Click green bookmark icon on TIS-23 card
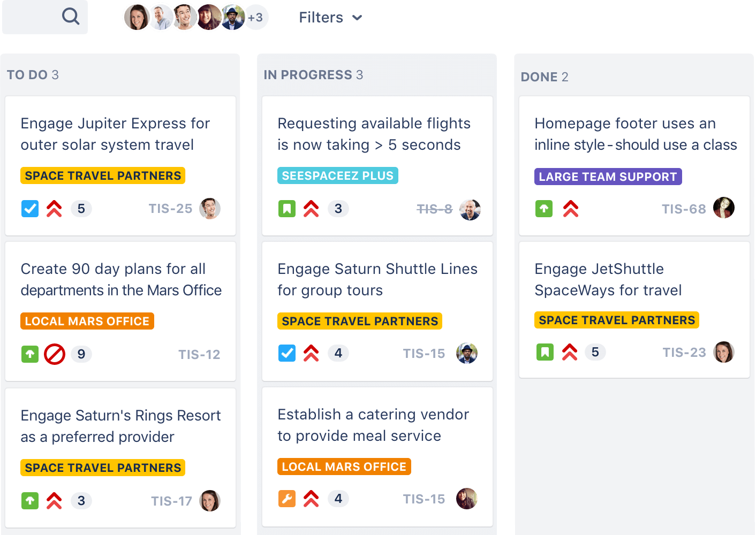756x535 pixels. click(x=545, y=352)
